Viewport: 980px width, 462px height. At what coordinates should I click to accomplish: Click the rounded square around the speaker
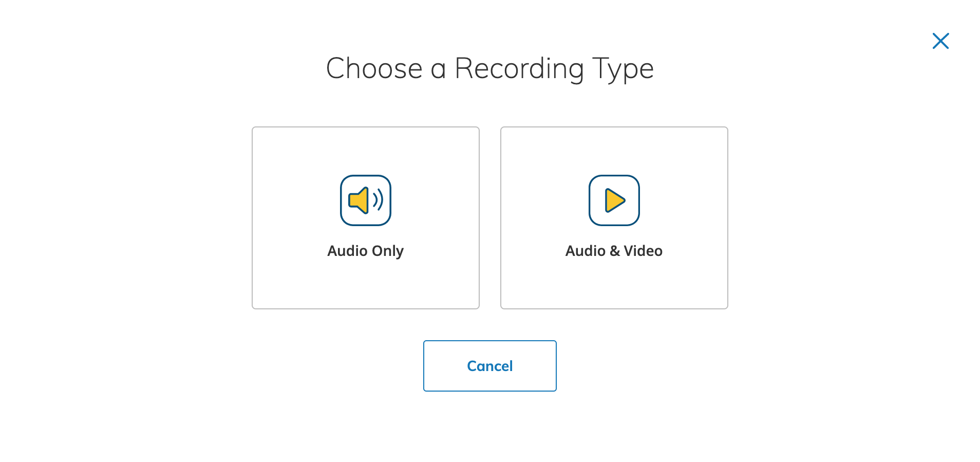pyautogui.click(x=365, y=180)
